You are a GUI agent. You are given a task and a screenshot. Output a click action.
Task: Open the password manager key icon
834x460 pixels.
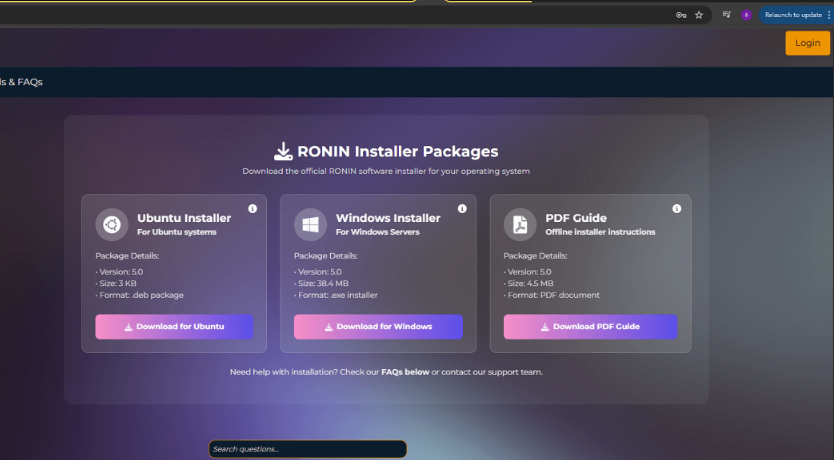(x=681, y=15)
